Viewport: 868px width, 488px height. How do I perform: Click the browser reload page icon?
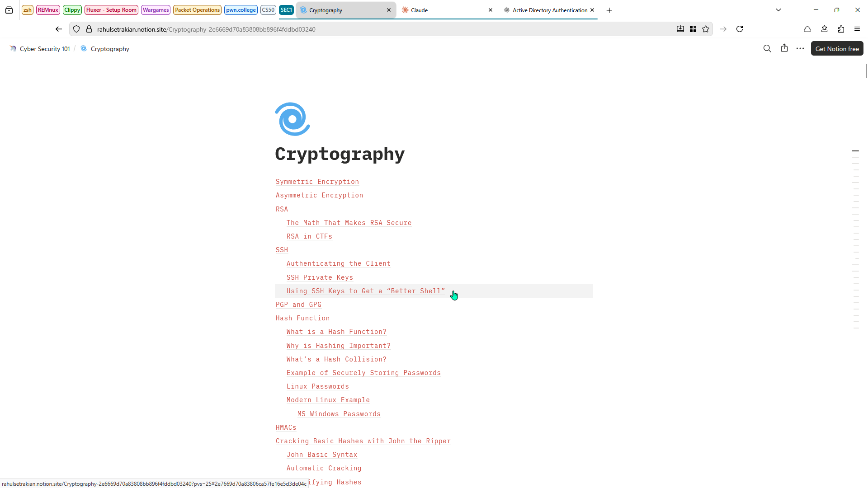click(x=740, y=29)
